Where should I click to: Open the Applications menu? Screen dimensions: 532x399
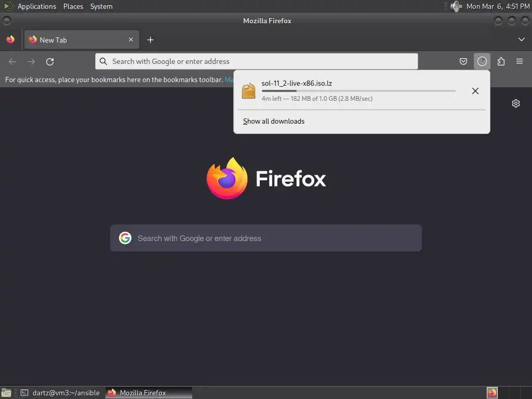coord(37,6)
